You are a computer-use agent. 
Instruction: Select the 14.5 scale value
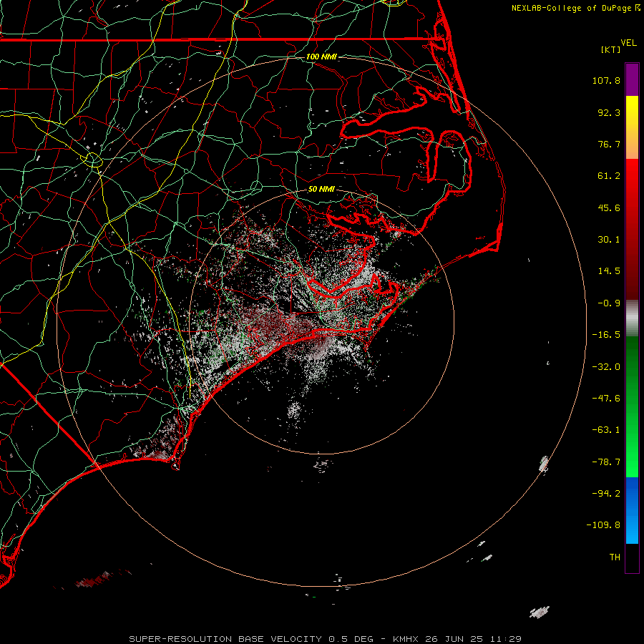pyautogui.click(x=609, y=271)
